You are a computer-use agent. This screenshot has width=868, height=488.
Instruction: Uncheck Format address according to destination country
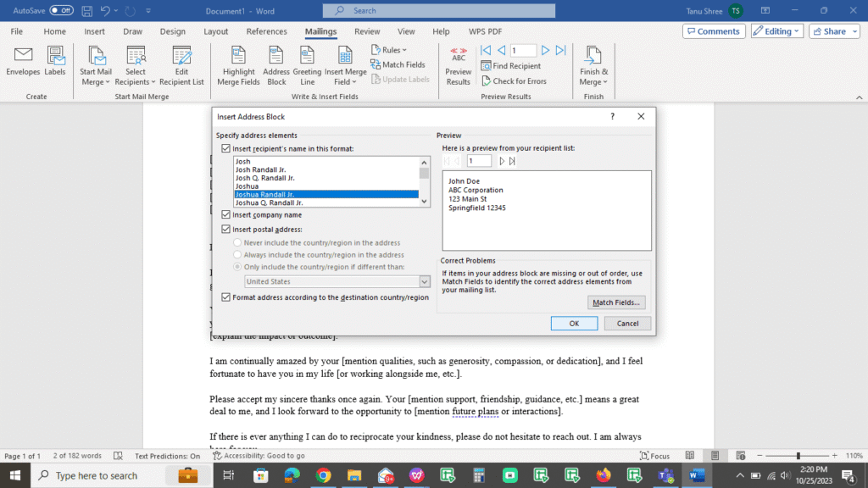(x=225, y=297)
